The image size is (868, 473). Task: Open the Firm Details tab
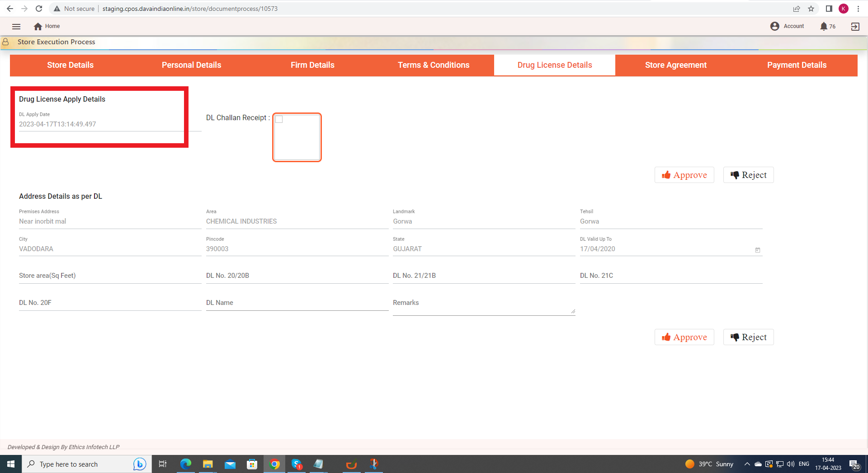click(x=312, y=65)
